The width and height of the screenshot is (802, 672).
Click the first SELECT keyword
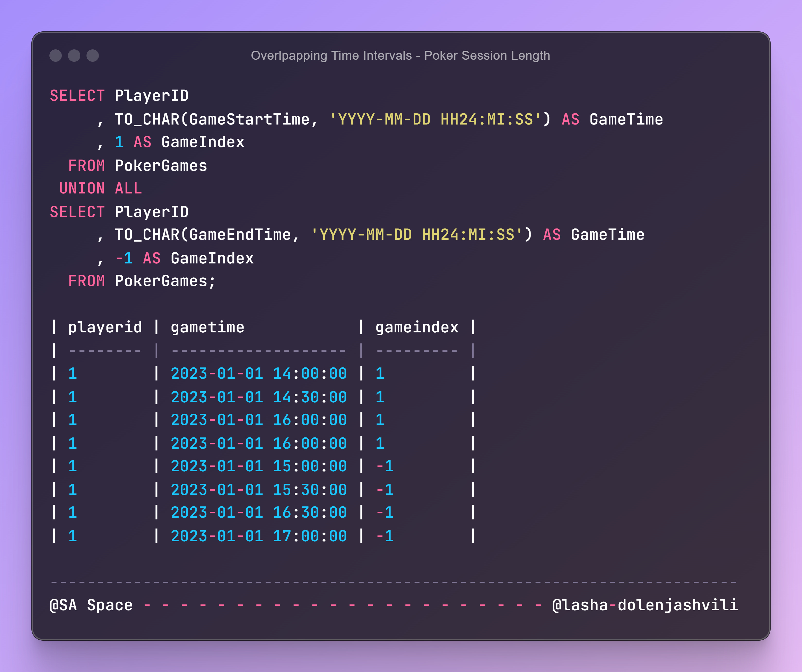(77, 95)
